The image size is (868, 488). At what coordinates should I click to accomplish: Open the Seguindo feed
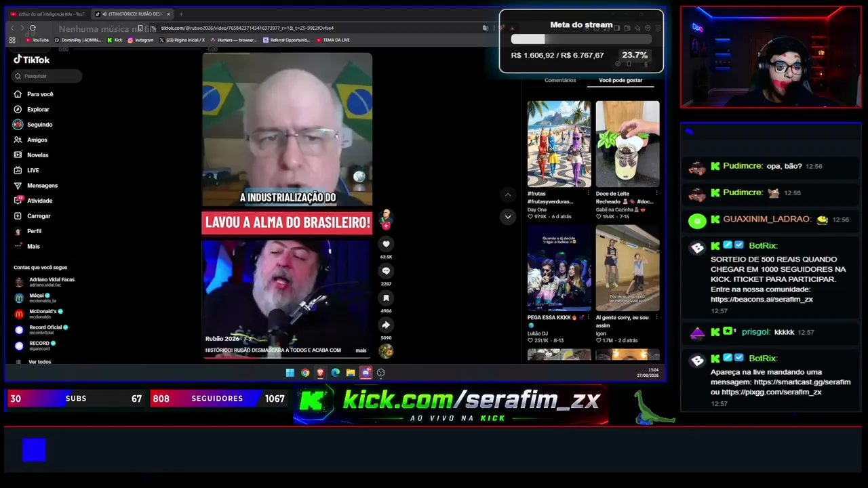point(33,125)
